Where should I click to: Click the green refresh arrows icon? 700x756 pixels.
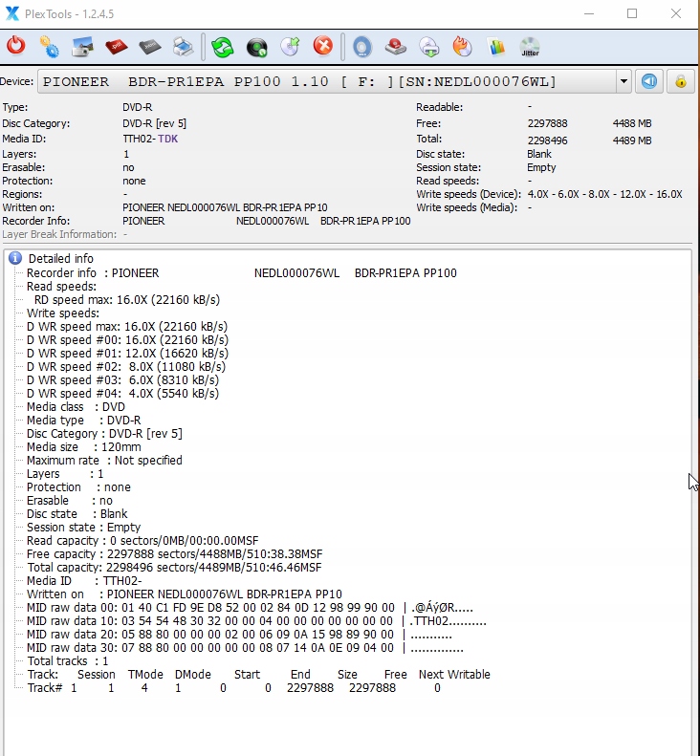[x=222, y=46]
